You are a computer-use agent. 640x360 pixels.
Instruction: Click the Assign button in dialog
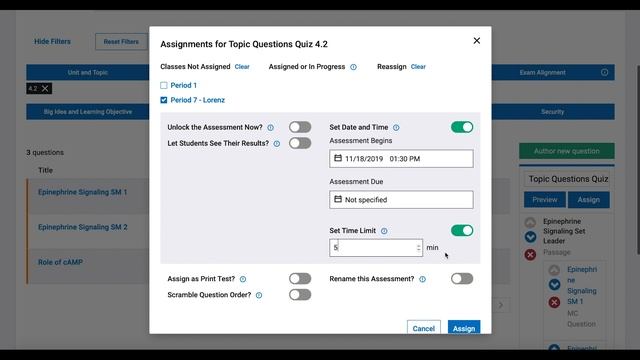pyautogui.click(x=464, y=327)
